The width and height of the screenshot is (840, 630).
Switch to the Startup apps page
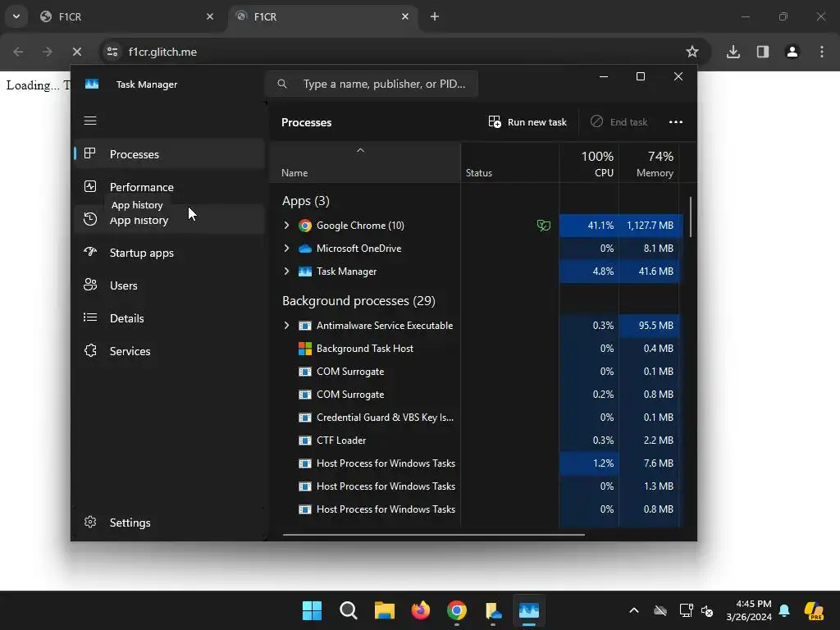169,253
